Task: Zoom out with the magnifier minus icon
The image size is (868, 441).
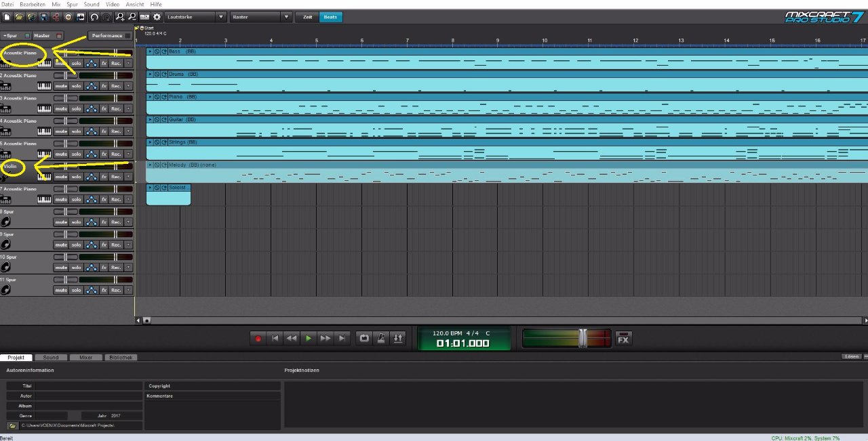Action: 132,16
